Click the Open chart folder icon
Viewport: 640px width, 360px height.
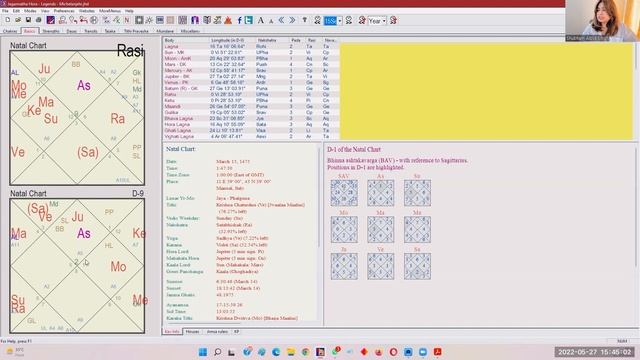[x=18, y=20]
